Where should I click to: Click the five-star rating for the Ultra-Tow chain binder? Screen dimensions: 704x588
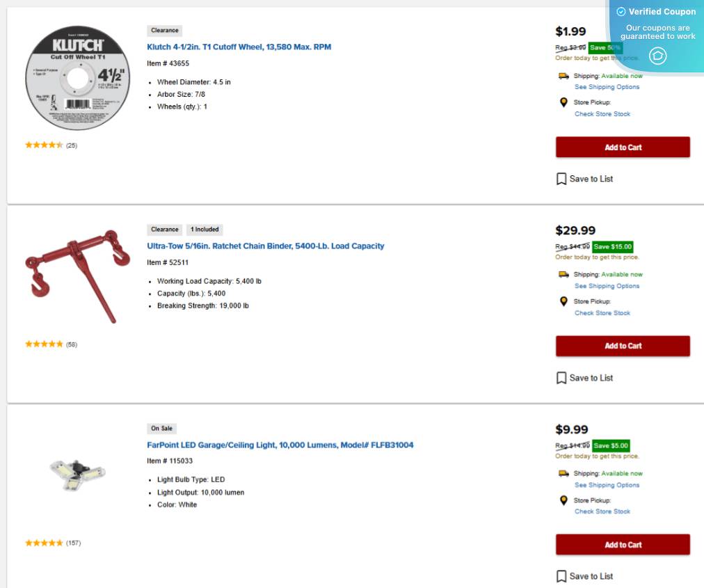coord(44,344)
